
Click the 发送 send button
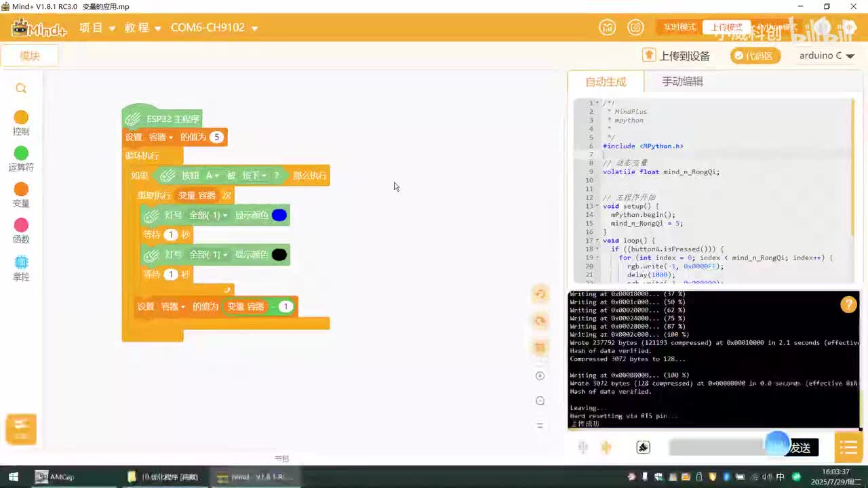click(800, 447)
